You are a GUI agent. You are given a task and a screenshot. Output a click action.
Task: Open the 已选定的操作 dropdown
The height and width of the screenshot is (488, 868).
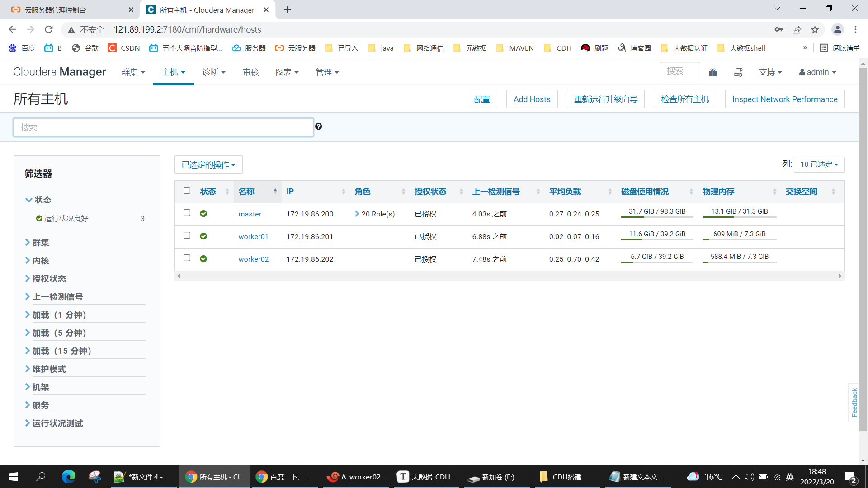pos(208,165)
